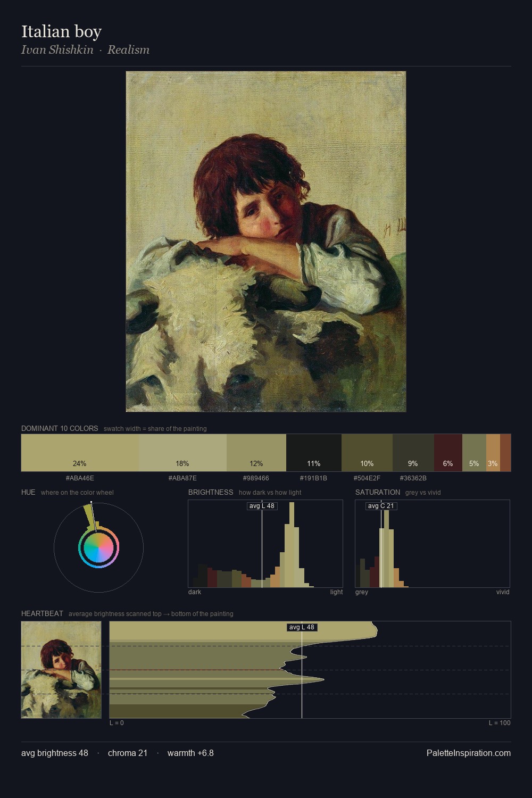Click the main Italian boy painting
The width and height of the screenshot is (532, 798).
266,242
